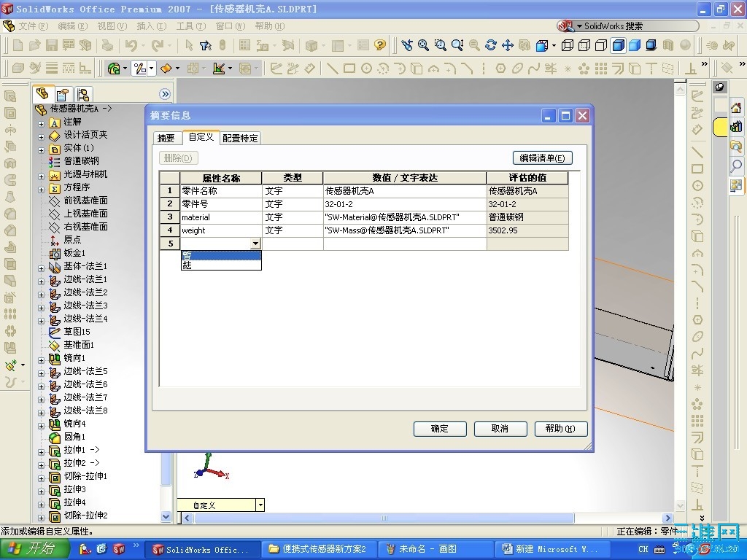This screenshot has width=747, height=560.
Task: Click the 零件号 value 32-01-2 cell
Action: (404, 204)
